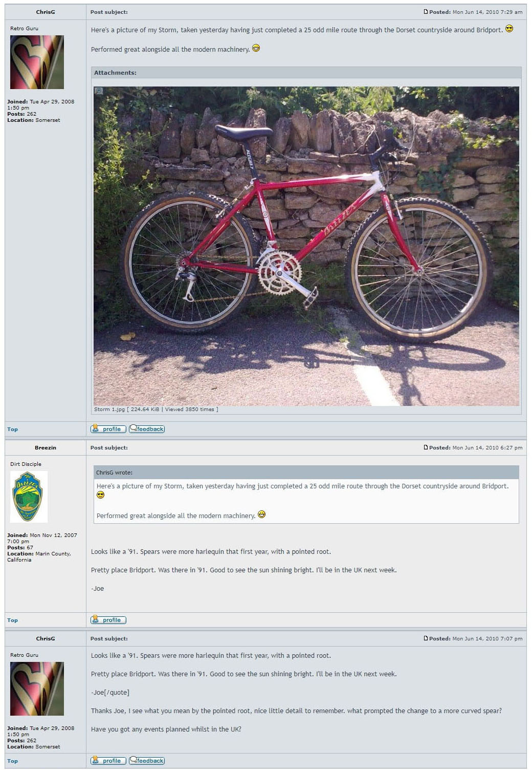Click the post icon beside 7:29 am date
532x773 pixels.
[426, 12]
